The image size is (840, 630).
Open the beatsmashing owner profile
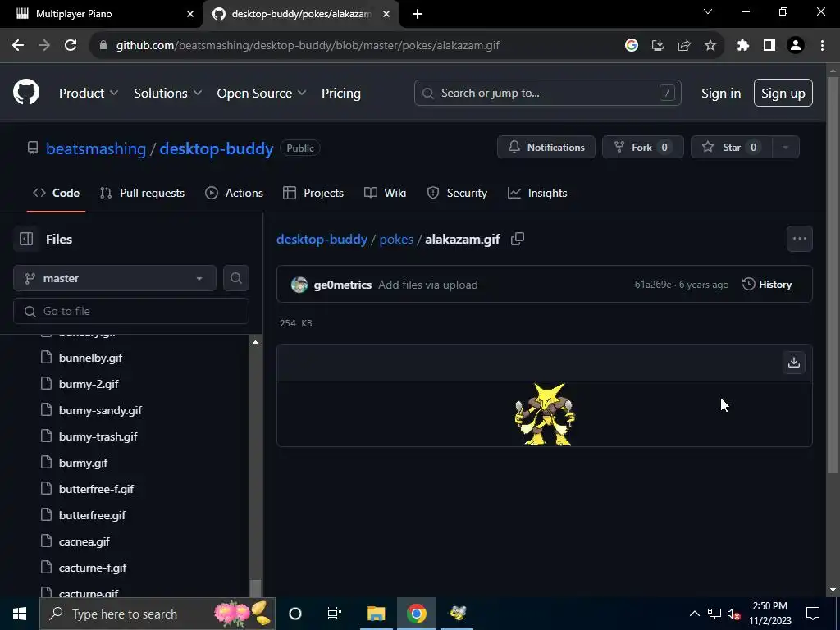[x=96, y=148]
